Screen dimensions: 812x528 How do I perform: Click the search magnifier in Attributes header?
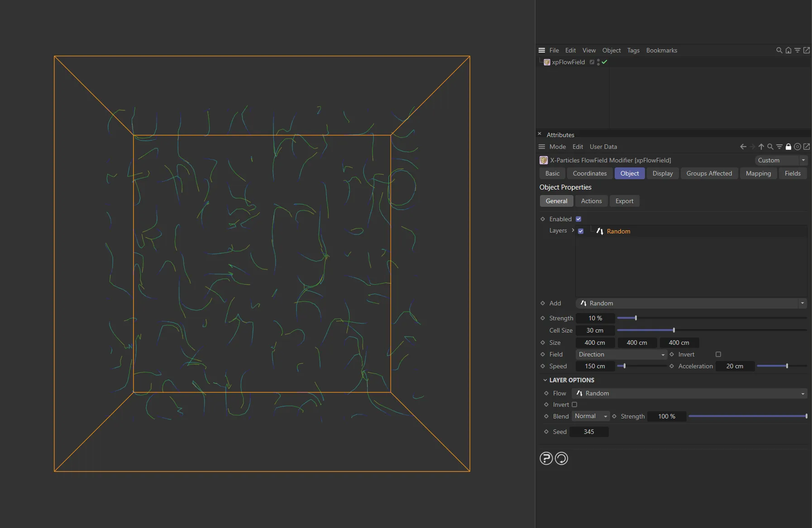[x=769, y=147]
